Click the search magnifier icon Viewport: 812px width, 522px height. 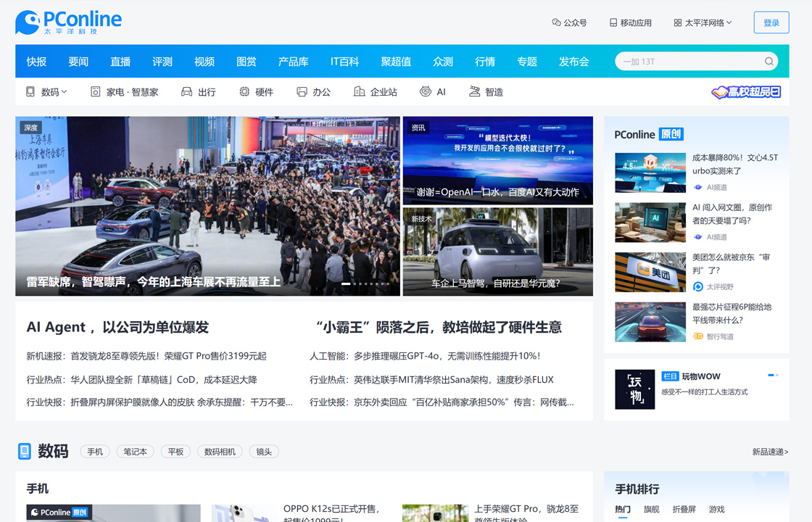pos(769,62)
